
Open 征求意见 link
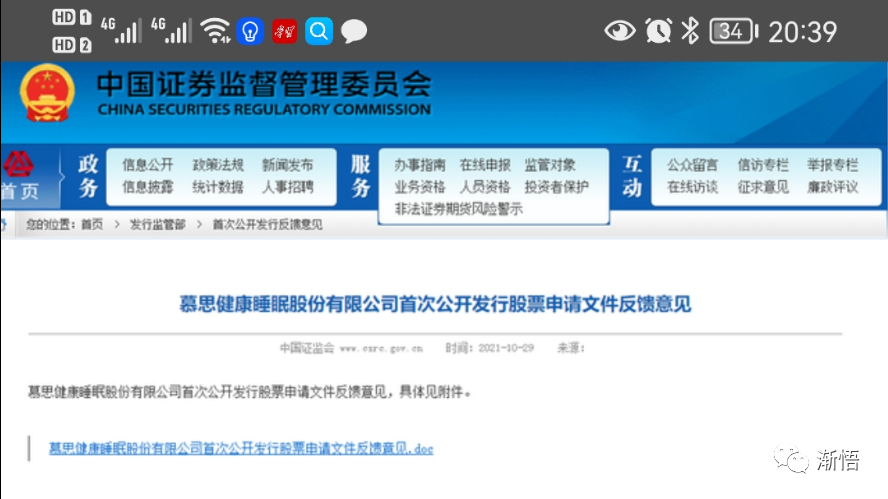coord(763,187)
